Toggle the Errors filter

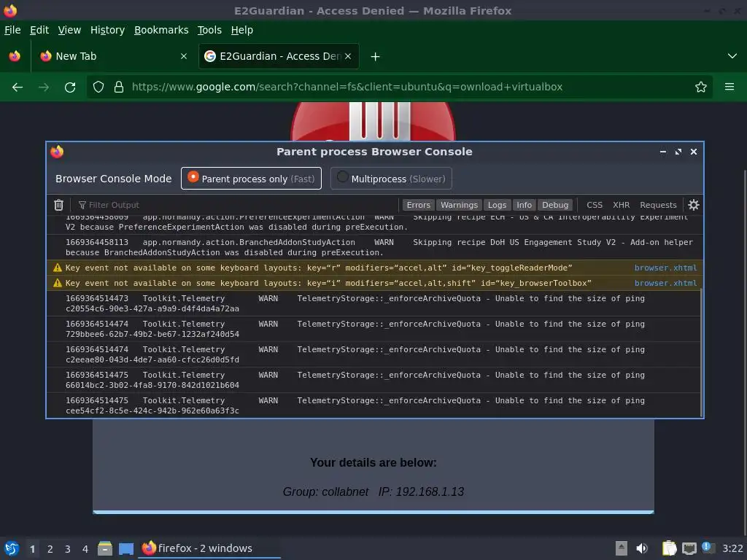(418, 205)
